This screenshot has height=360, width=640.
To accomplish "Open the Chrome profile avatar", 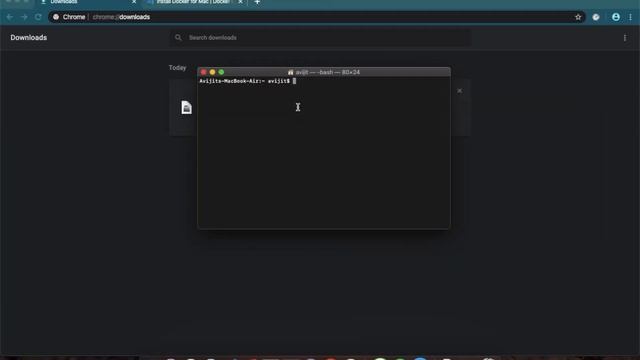I will 616,17.
